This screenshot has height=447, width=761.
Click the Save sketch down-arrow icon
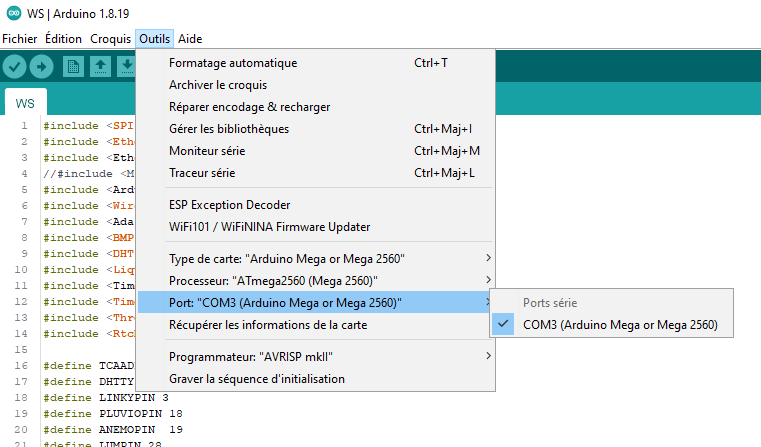pos(126,67)
